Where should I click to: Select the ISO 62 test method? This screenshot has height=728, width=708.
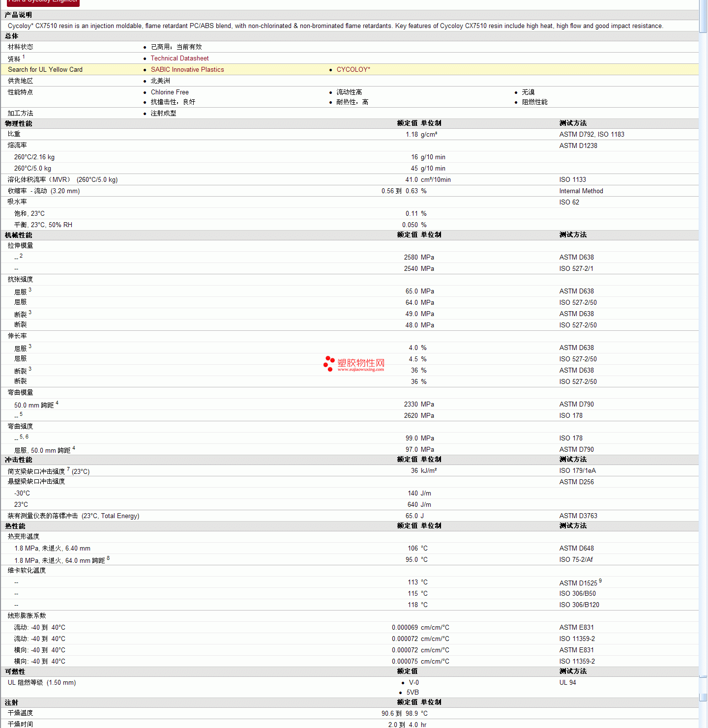[x=569, y=202]
